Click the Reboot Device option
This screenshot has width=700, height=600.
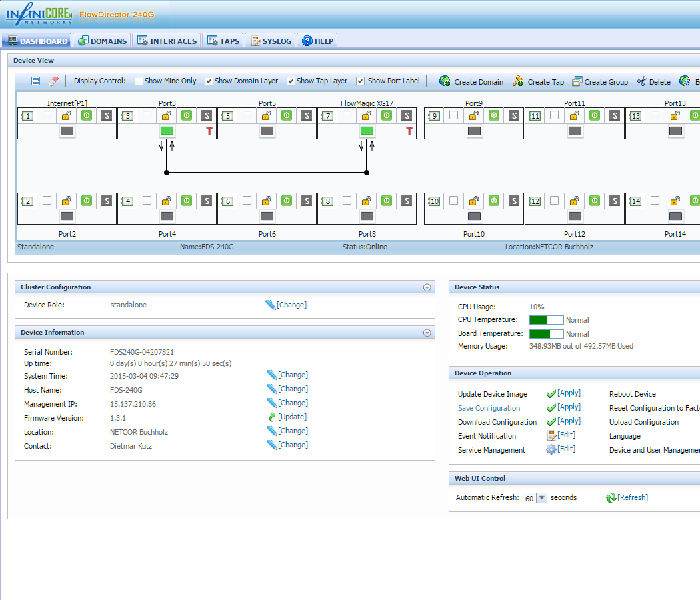click(x=632, y=394)
